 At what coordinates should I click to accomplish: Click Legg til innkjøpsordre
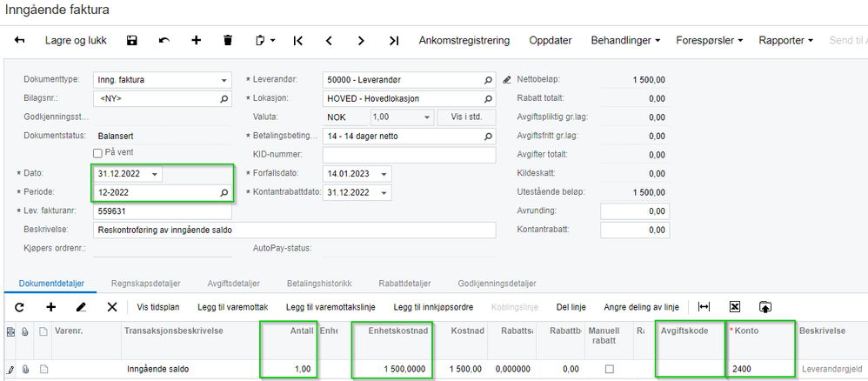[x=433, y=307]
